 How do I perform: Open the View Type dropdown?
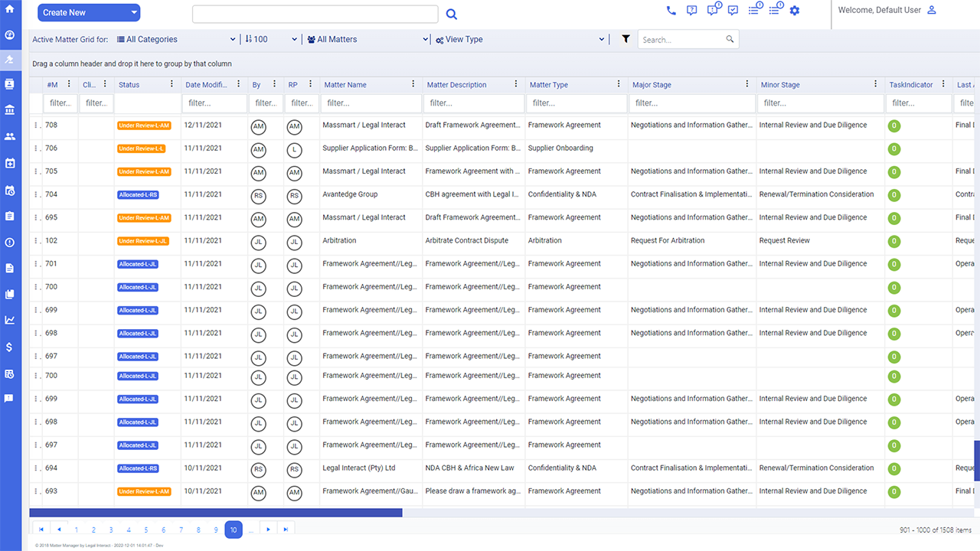[x=521, y=40]
